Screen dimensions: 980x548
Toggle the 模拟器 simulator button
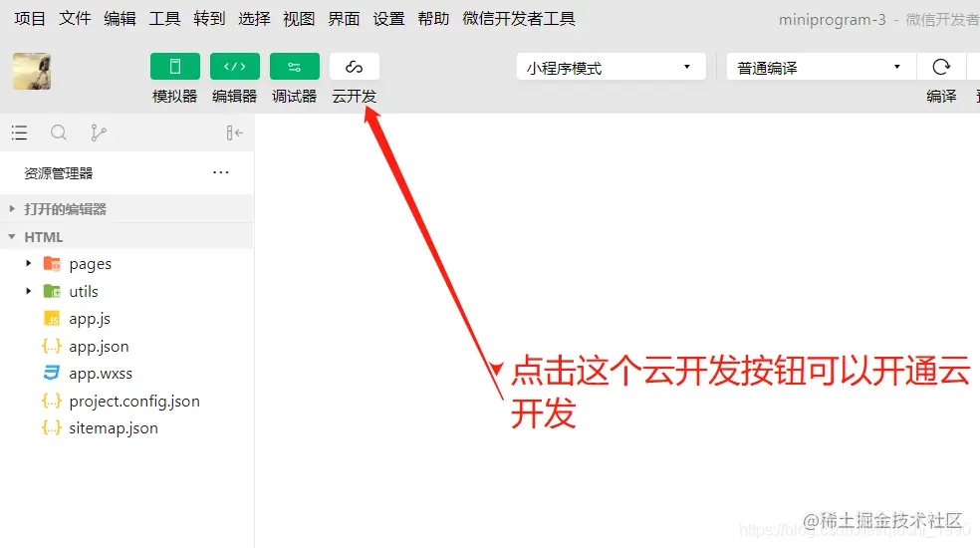tap(175, 67)
